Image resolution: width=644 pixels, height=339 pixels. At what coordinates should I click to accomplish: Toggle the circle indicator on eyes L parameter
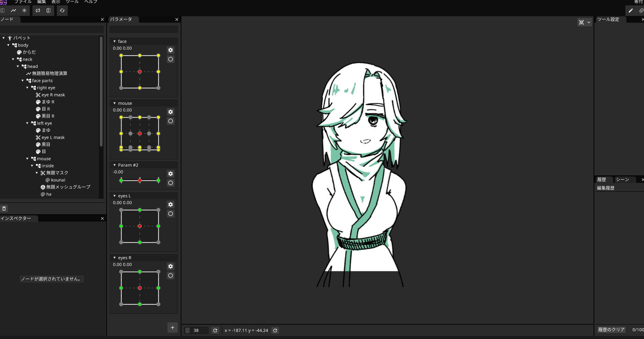(x=171, y=213)
